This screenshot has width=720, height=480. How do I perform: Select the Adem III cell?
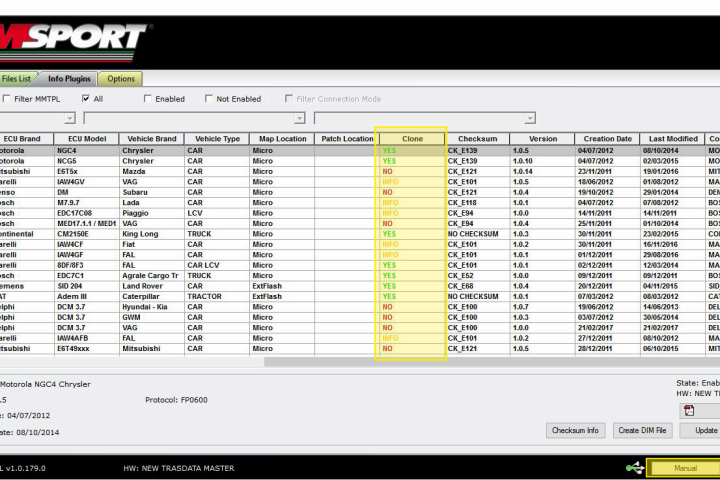86,296
